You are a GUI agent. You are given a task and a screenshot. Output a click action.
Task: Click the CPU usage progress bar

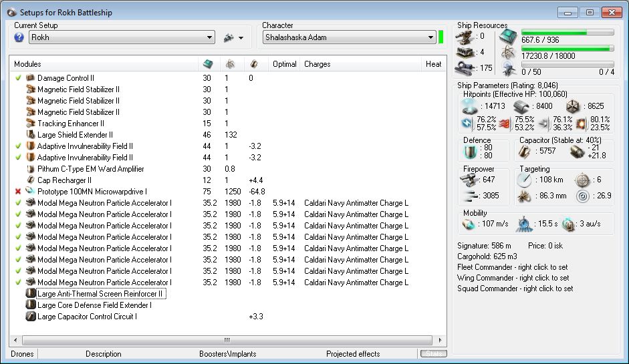(568, 32)
